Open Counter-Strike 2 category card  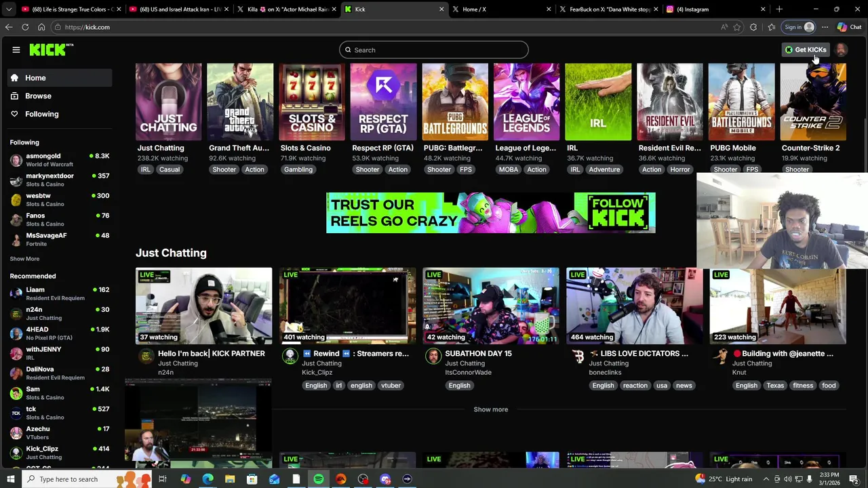(813, 102)
